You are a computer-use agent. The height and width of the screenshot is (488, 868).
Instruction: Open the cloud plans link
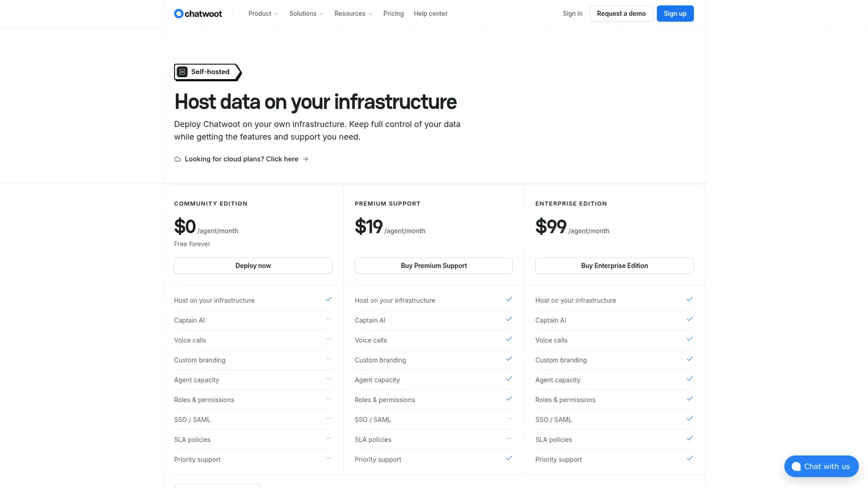(241, 159)
